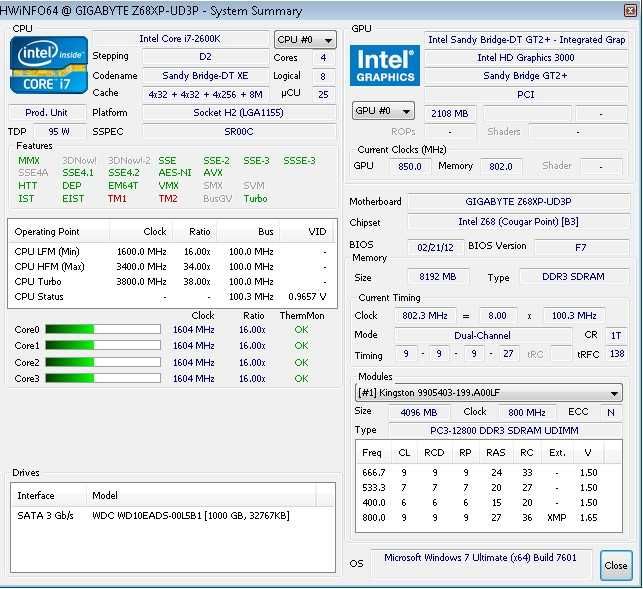Image resolution: width=643 pixels, height=589 pixels.
Task: Click the SR00C SSPEC field
Action: 239,132
